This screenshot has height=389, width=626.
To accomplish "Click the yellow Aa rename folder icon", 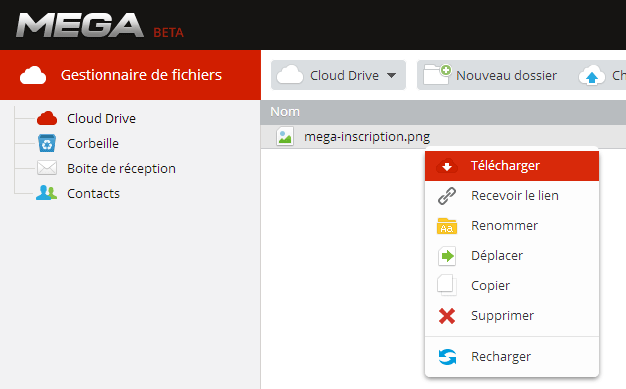I will point(447,226).
